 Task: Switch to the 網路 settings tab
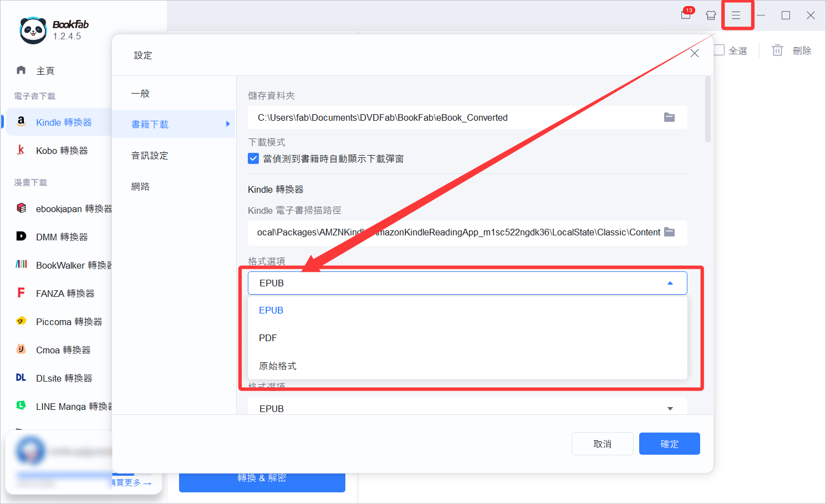pos(174,186)
